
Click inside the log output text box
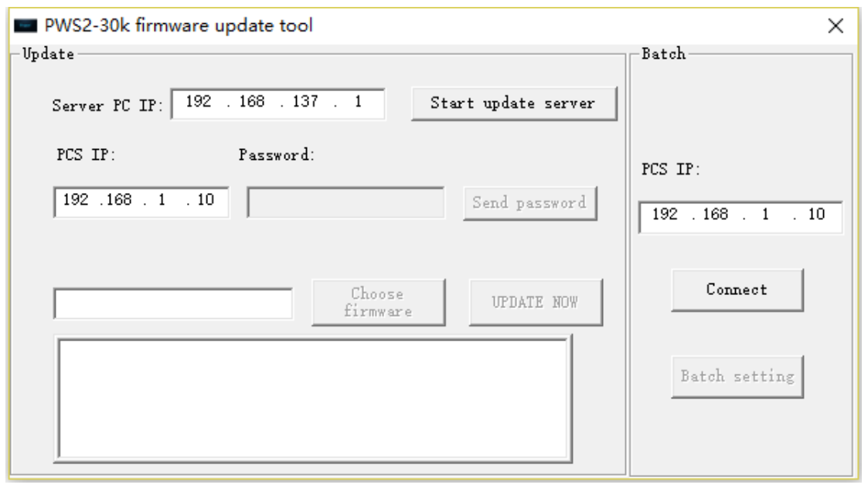(x=313, y=398)
